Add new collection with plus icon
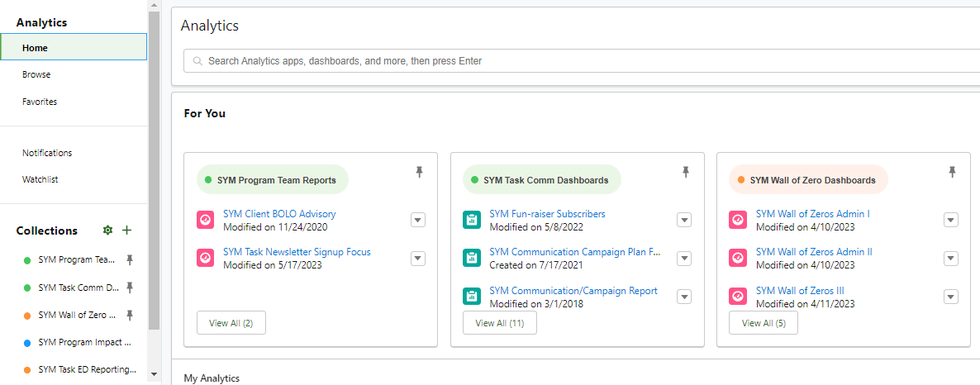Viewport: 980px width, 385px height. pos(127,231)
